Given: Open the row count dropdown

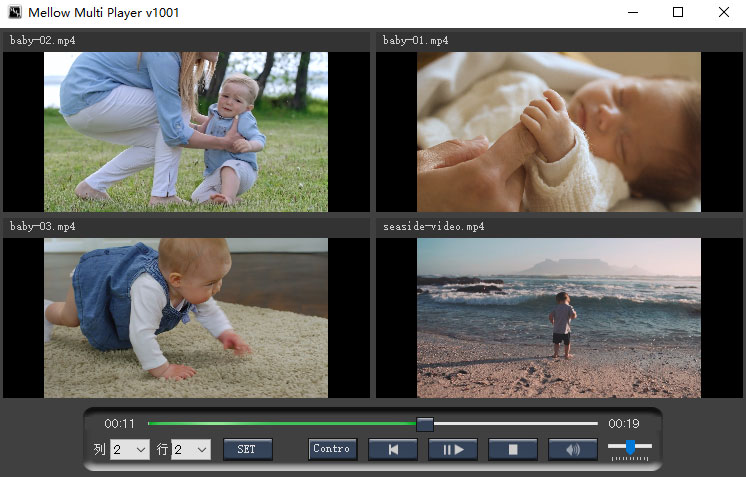Looking at the screenshot, I should 190,450.
